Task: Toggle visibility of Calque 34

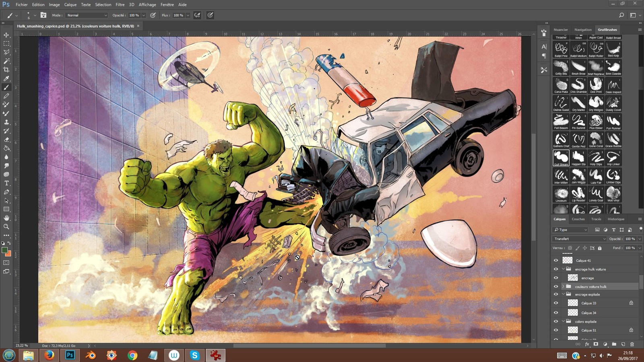Action: tap(556, 313)
